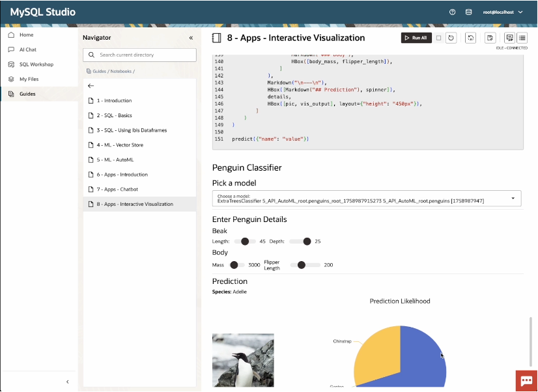
Task: Open the red chat feedback button
Action: (526, 381)
